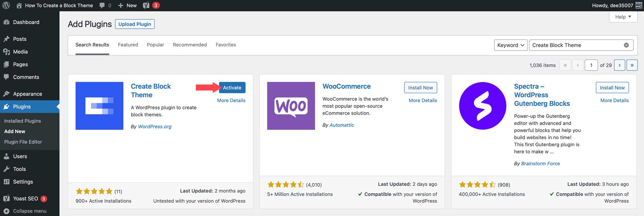Click the Create Block Theme plugin thumbnail
644x216 pixels.
click(x=99, y=106)
